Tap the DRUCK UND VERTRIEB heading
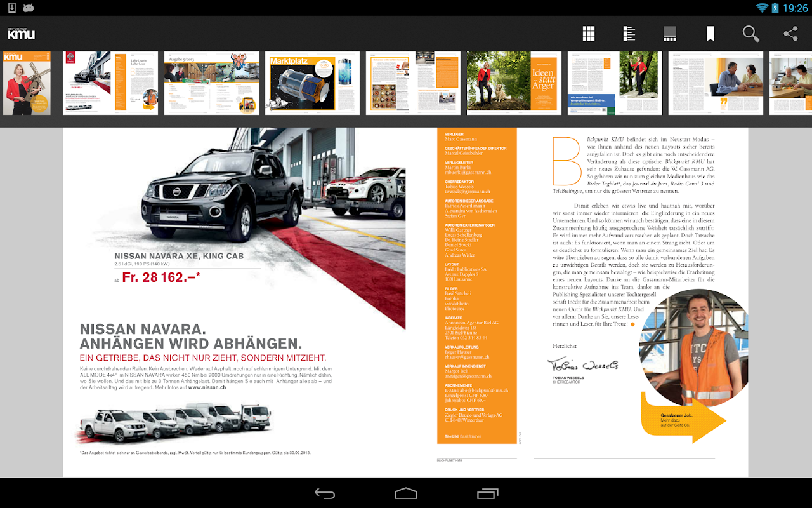Viewport: 812px width, 508px height. tap(464, 410)
